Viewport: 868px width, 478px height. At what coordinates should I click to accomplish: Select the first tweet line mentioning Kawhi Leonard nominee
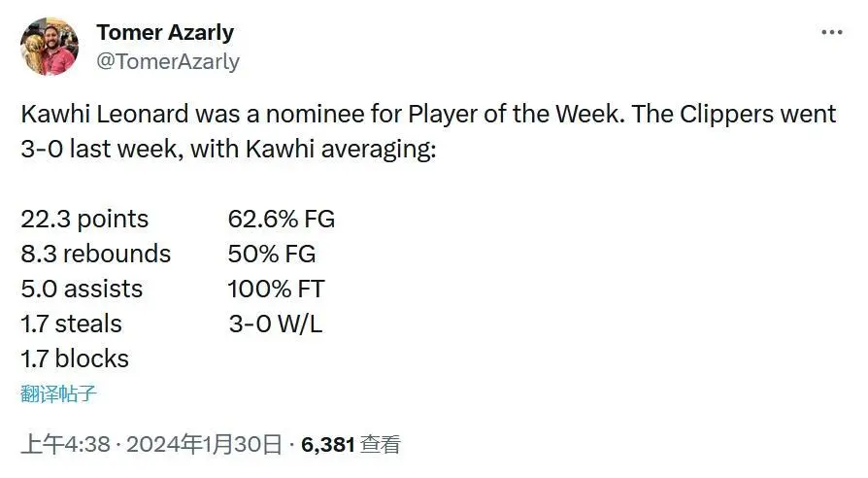pyautogui.click(x=428, y=114)
